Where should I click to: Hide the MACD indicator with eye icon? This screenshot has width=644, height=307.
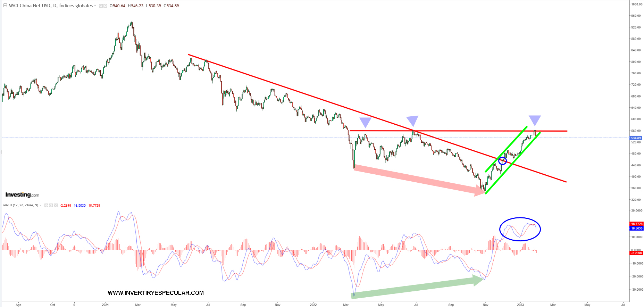pyautogui.click(x=47, y=206)
